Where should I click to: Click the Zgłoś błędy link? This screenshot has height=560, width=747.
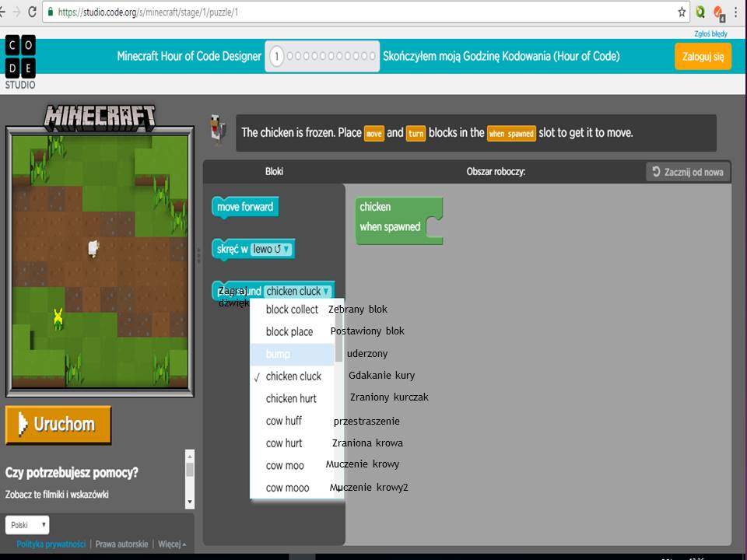710,33
